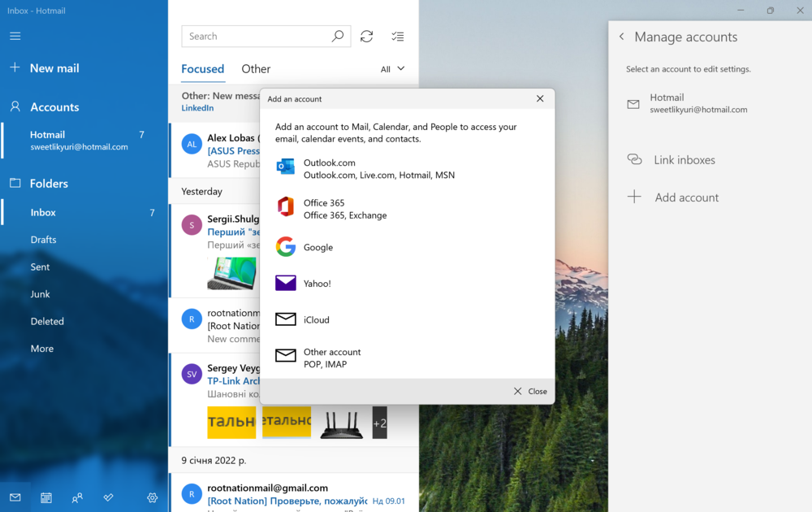Choose the Yahoo! account option
Screen dimensions: 812x512
(317, 284)
